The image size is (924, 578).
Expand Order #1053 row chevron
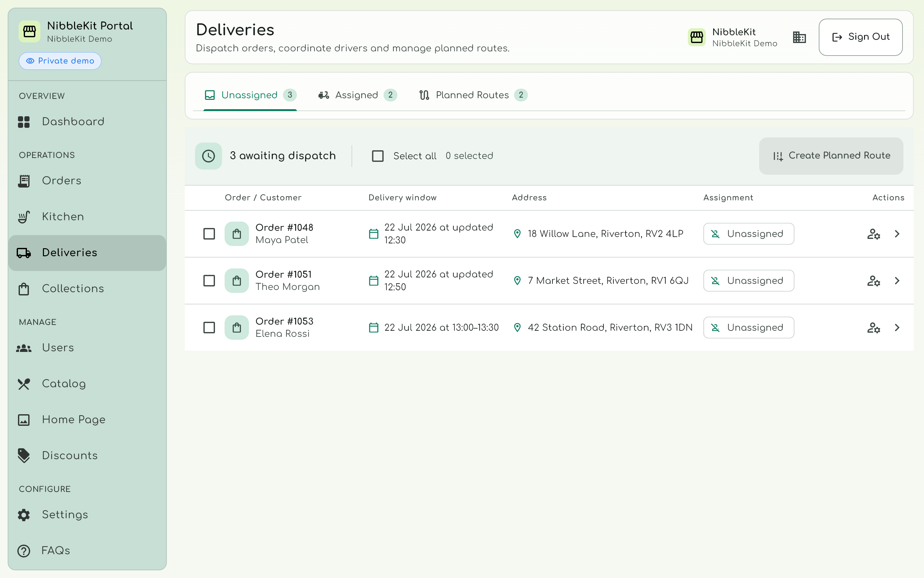[x=897, y=328]
